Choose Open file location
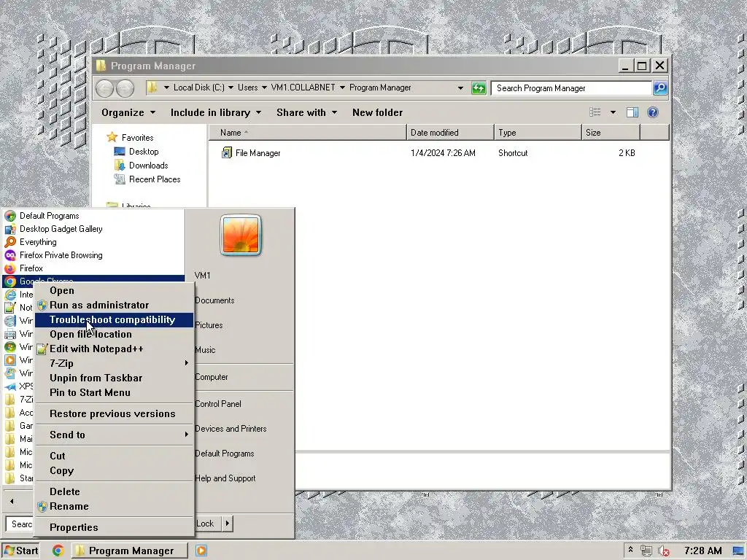Viewport: 747px width, 560px height. (x=114, y=334)
